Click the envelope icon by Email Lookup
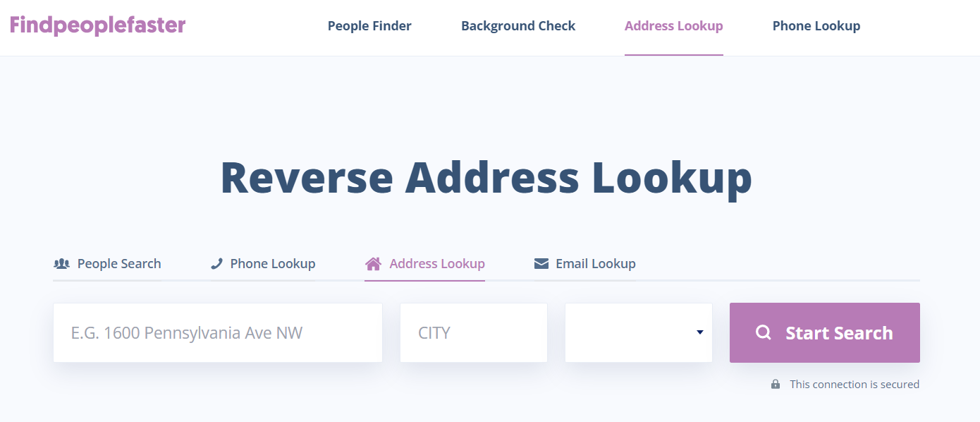980x422 pixels. pyautogui.click(x=541, y=264)
